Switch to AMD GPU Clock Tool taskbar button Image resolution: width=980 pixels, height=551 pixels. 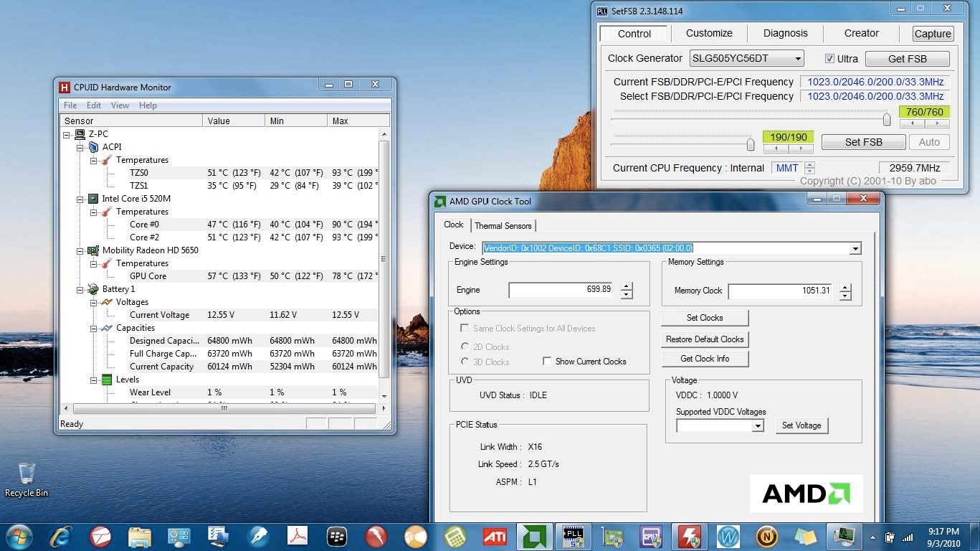click(534, 536)
